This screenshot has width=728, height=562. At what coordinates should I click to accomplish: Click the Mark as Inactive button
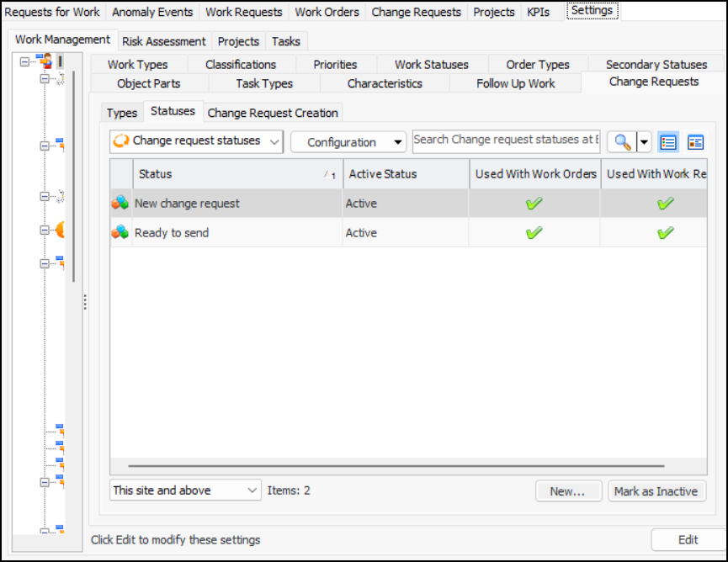point(656,491)
